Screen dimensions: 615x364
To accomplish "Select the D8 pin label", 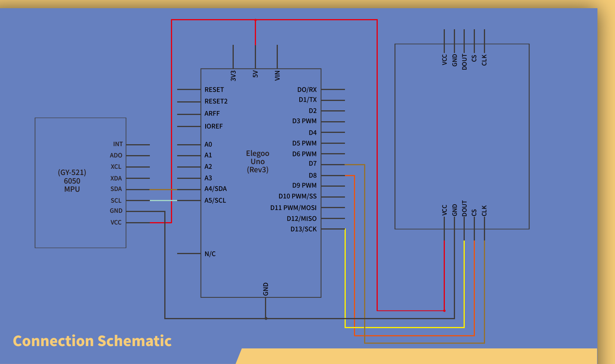I will 313,175.
